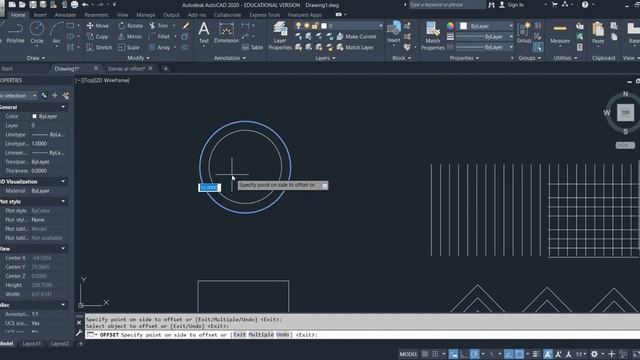Click the Rotate tool

[131, 26]
